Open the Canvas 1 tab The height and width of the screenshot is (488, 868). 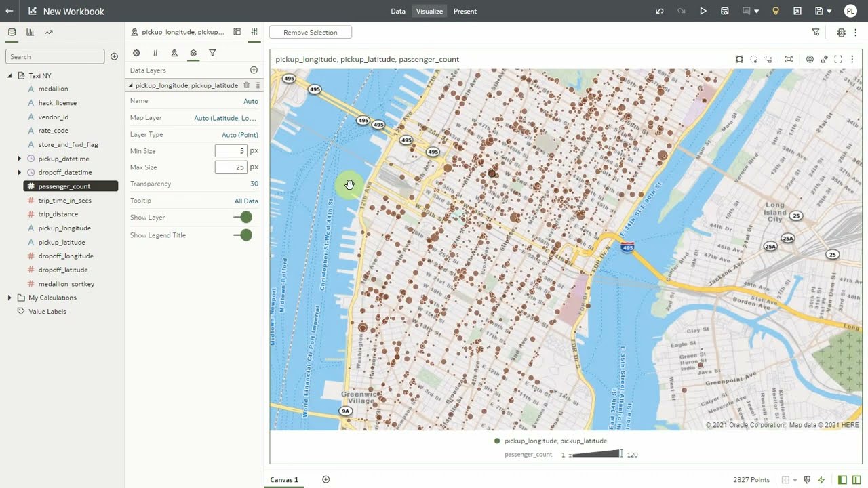[x=284, y=479]
